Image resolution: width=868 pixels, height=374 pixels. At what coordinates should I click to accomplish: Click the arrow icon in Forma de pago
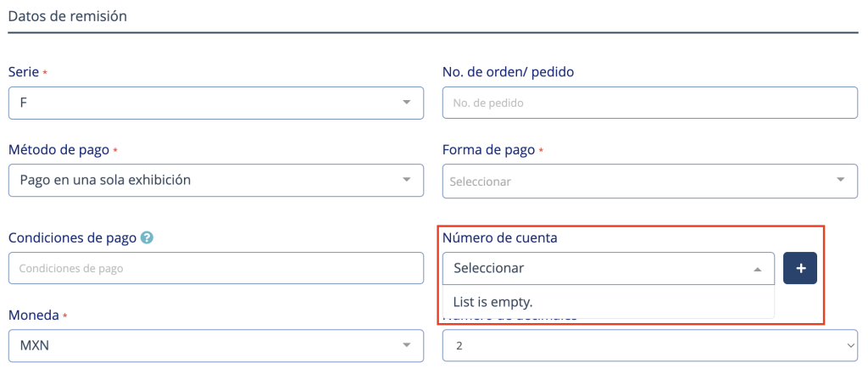840,180
